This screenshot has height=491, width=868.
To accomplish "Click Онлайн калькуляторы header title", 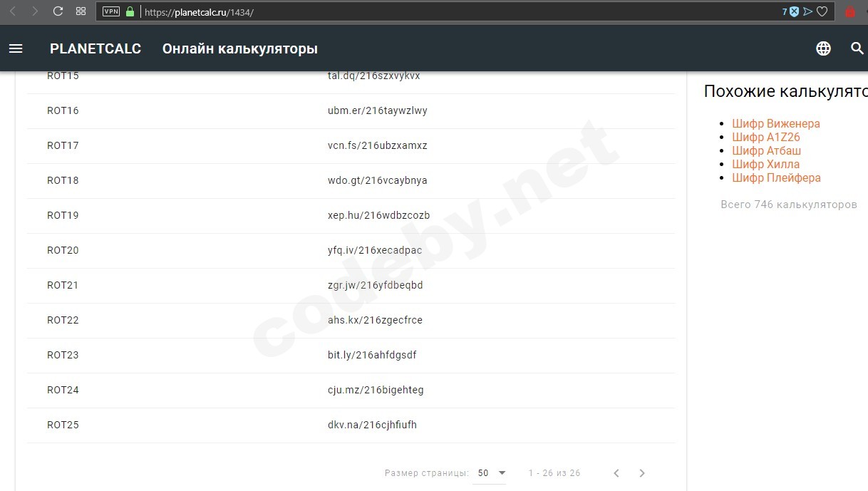I will (x=240, y=48).
